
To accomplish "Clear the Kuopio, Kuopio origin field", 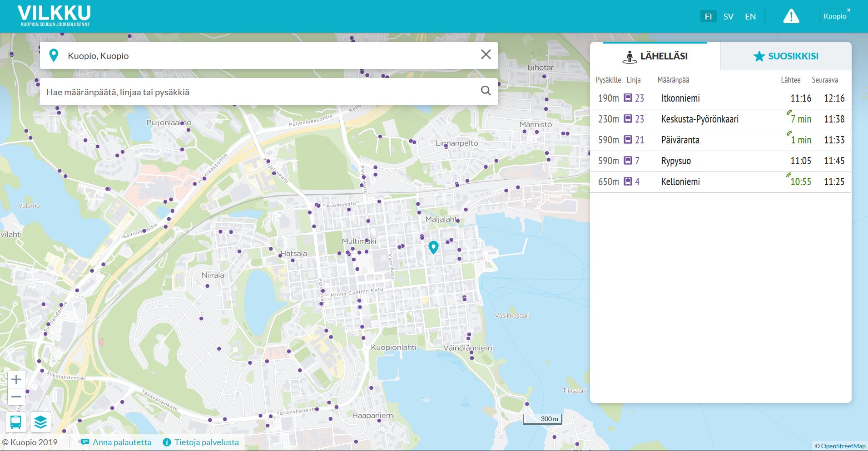I will pyautogui.click(x=486, y=55).
